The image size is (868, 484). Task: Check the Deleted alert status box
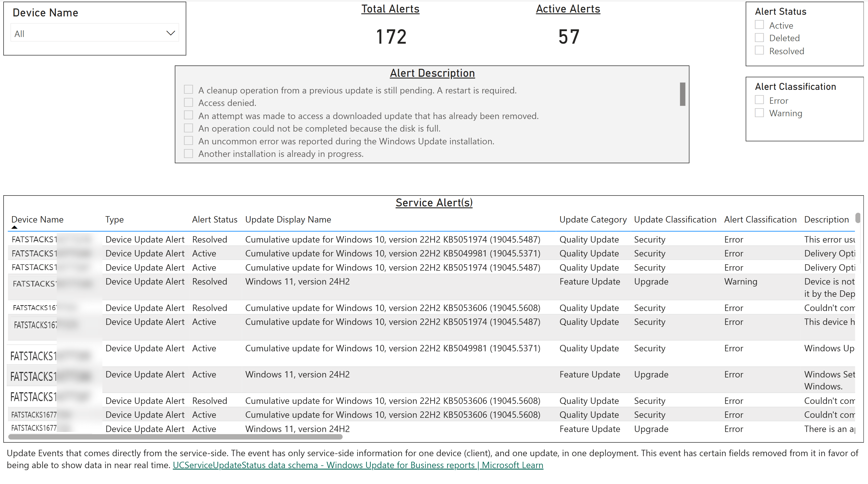pos(759,38)
